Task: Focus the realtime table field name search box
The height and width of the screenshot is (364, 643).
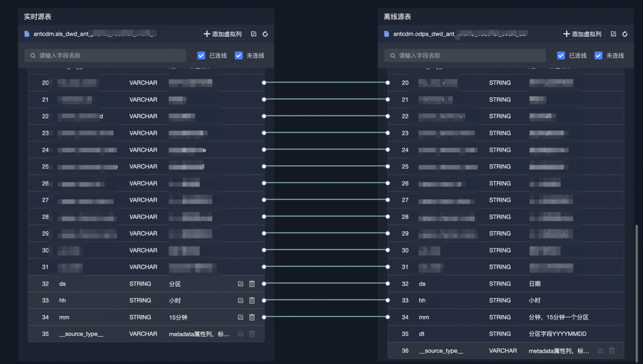Action: point(105,55)
